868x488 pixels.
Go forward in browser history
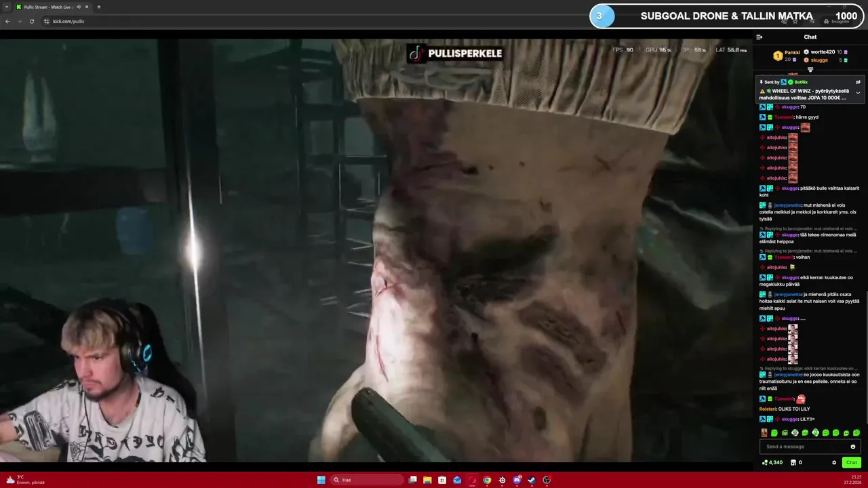[x=19, y=21]
